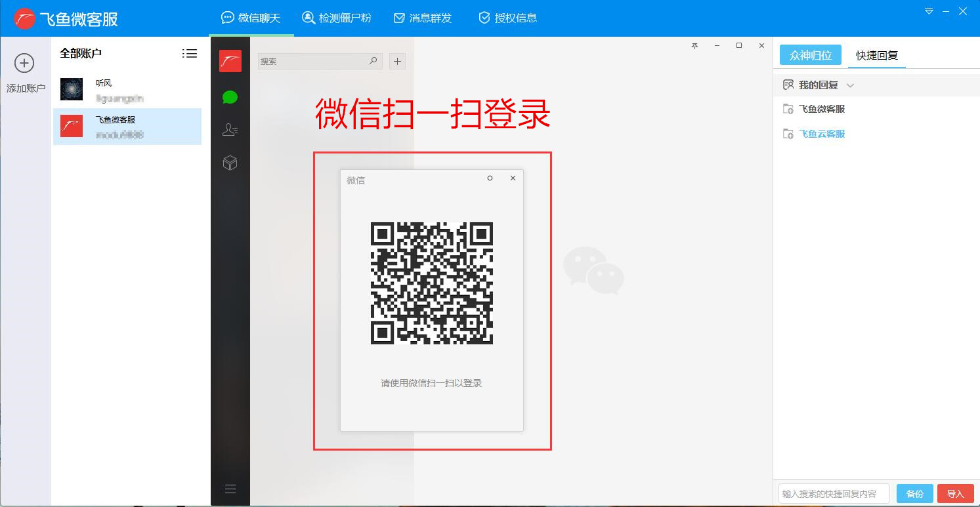Go to 授权信息 tab
The width and height of the screenshot is (980, 507).
508,18
